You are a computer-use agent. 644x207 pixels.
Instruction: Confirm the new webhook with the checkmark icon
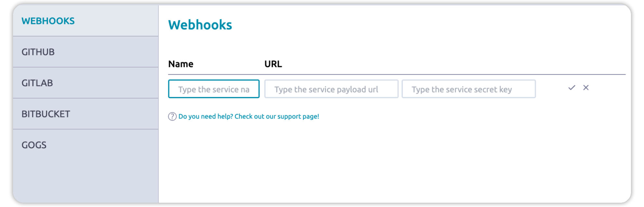572,88
